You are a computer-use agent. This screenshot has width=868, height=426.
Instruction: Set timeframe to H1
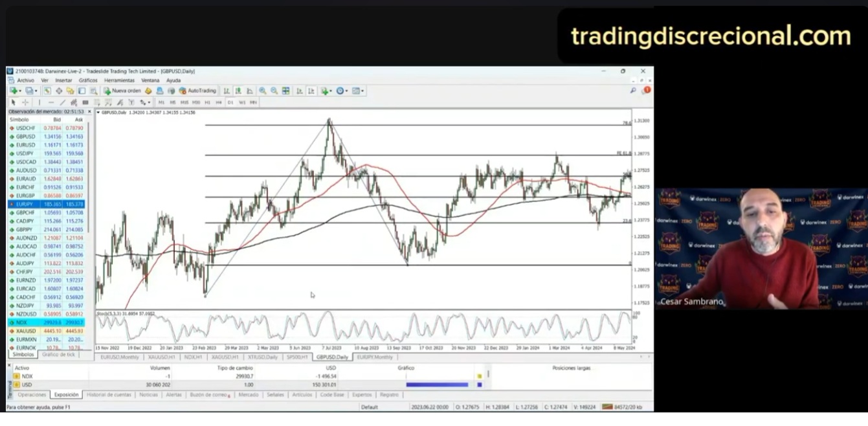[x=207, y=102]
